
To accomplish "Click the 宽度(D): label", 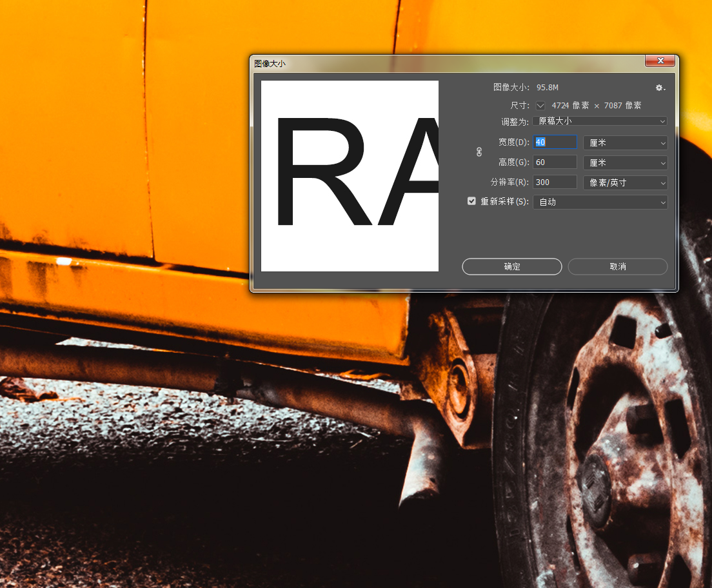I will 513,142.
